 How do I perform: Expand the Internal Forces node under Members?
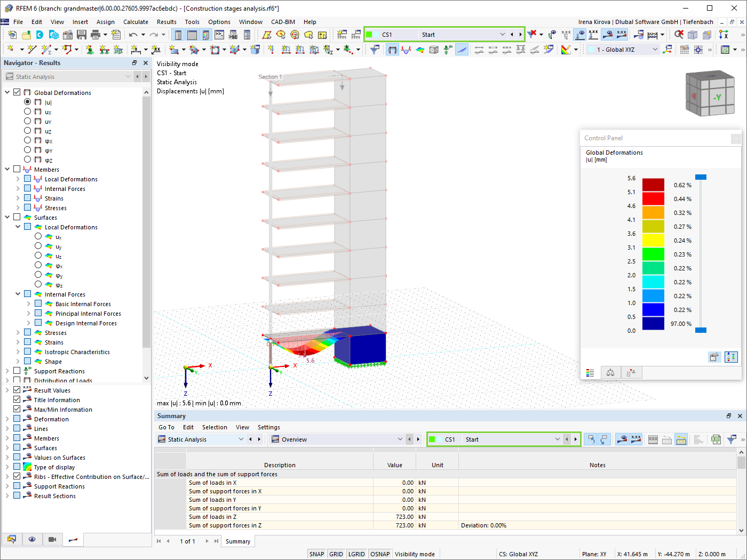pyautogui.click(x=18, y=188)
